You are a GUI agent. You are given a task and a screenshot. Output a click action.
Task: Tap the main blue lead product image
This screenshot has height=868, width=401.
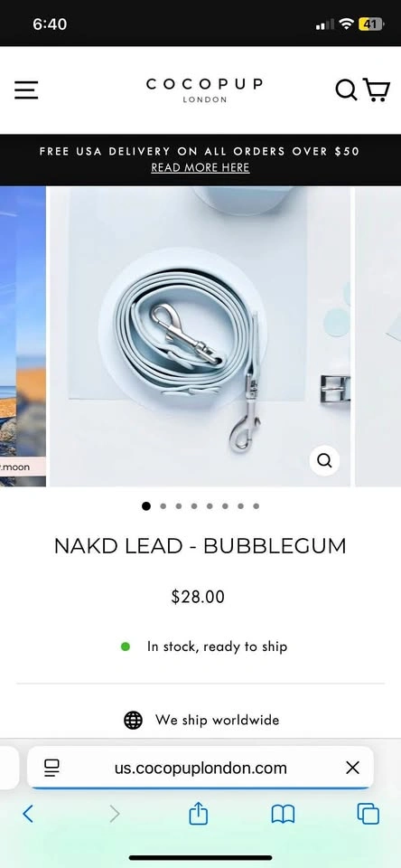tap(200, 336)
